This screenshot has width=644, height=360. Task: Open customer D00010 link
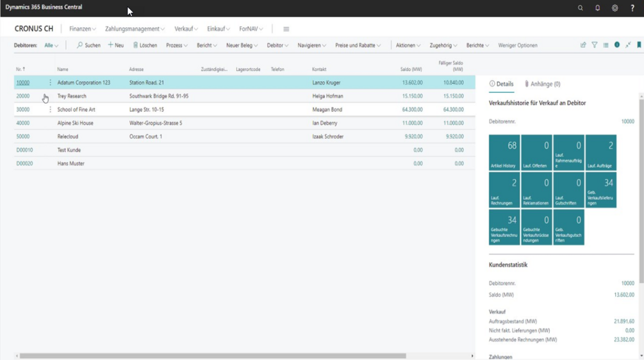[24, 150]
